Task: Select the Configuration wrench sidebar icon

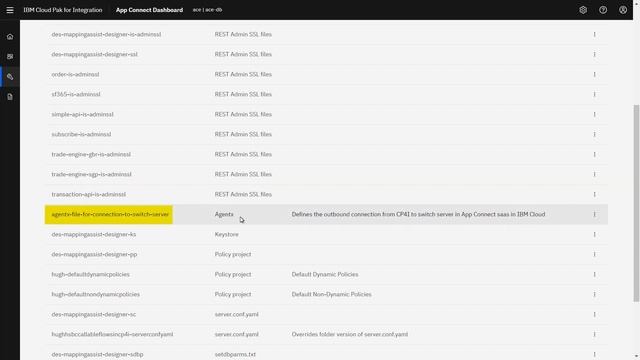Action: [x=10, y=77]
